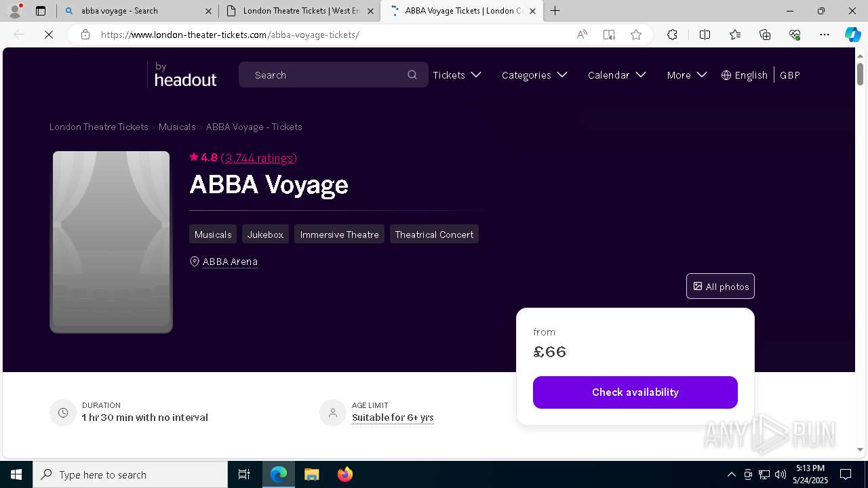Select the ABBA Voyage Tickets tab

coord(462,11)
